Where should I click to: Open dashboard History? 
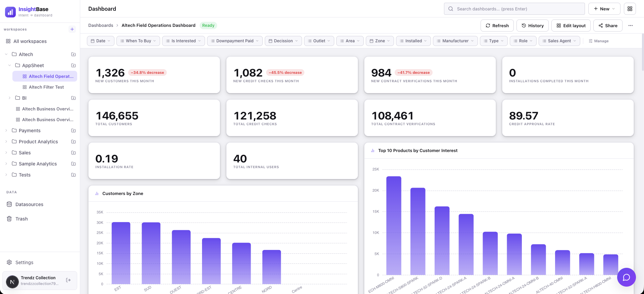tap(533, 26)
